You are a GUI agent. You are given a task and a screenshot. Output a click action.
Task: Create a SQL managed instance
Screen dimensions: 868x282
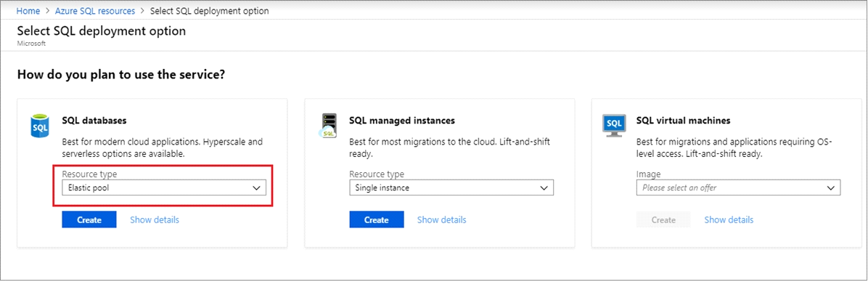pos(377,220)
